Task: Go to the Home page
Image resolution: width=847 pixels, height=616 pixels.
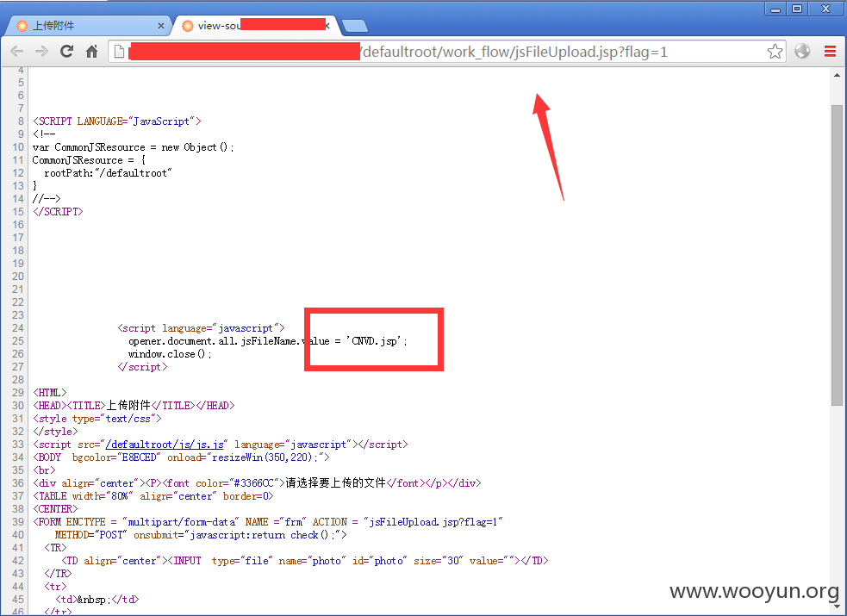Action: pos(92,52)
